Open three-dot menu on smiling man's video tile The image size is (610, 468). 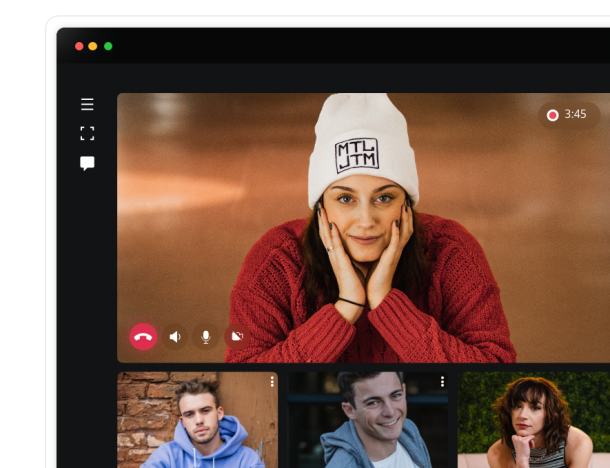[442, 382]
